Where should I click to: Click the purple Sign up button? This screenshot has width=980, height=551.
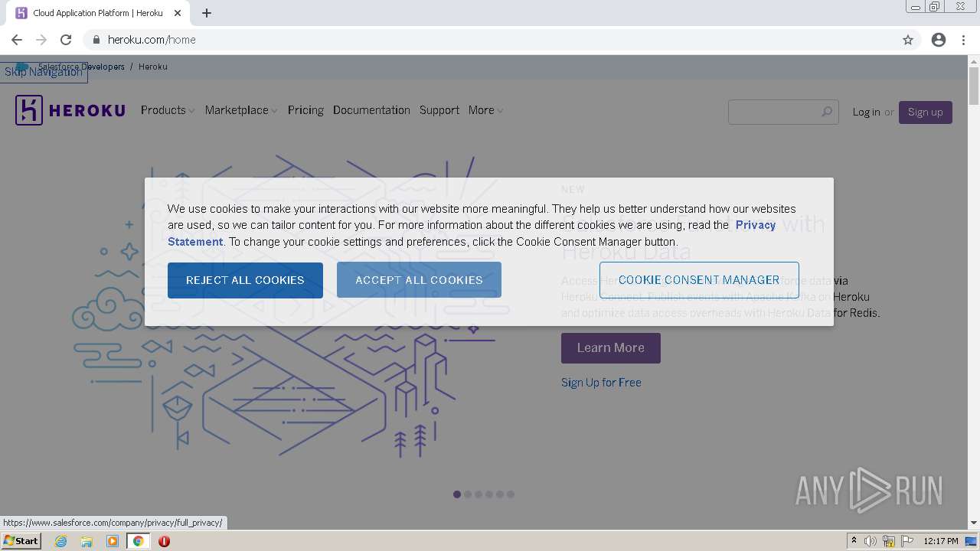926,112
